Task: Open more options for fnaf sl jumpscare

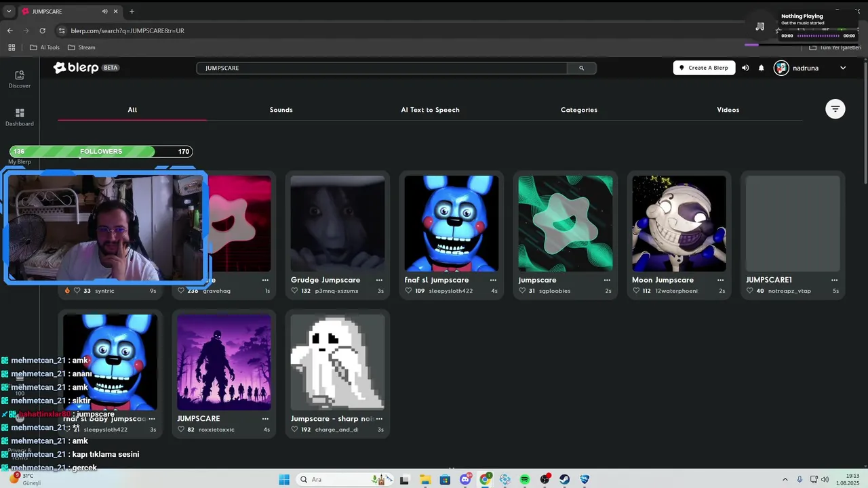Action: click(x=493, y=280)
